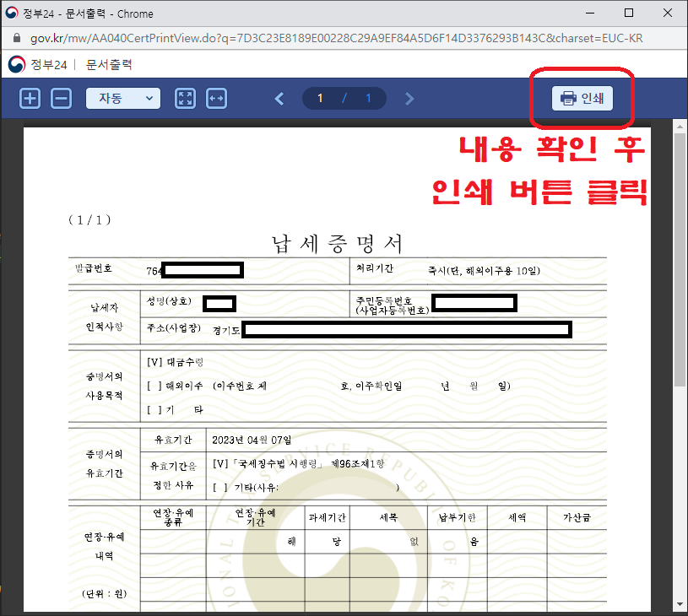Zoom in with the plus icon
Screen dimensions: 688x616
click(x=30, y=98)
